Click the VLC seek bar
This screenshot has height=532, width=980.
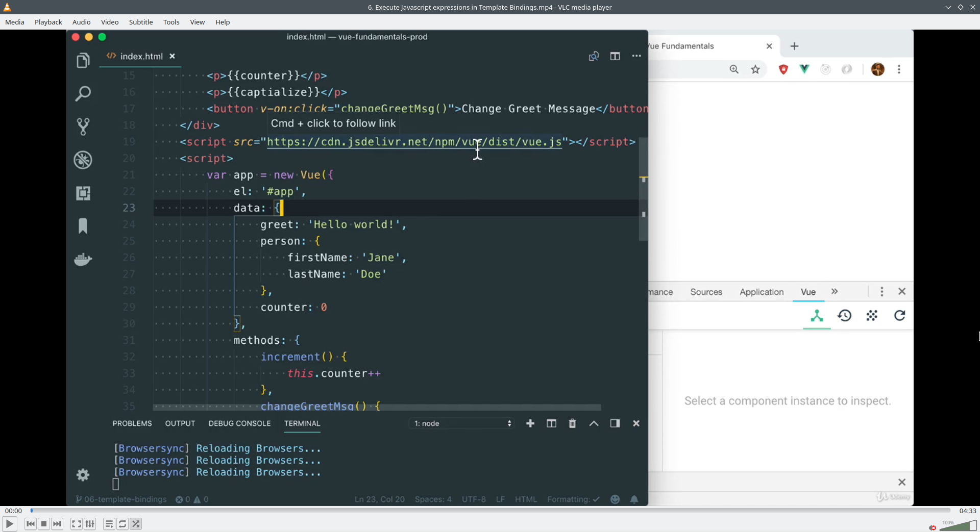491,510
